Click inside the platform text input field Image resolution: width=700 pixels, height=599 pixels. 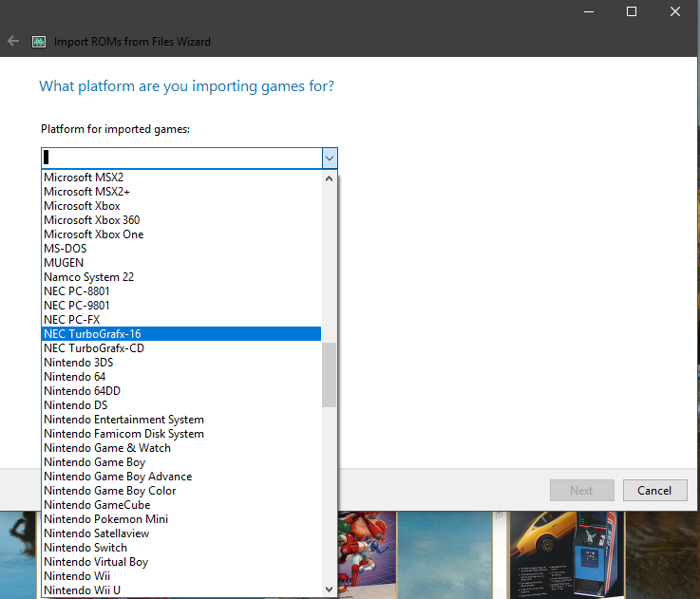click(x=181, y=158)
